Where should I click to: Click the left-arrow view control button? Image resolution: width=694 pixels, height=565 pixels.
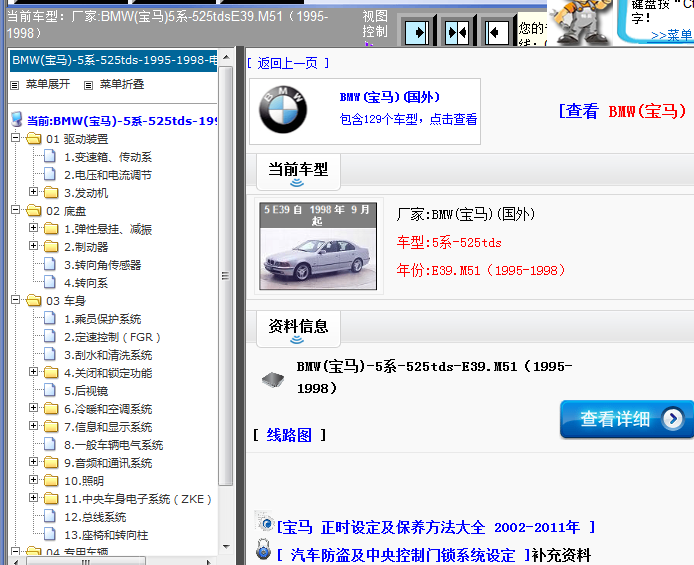click(x=496, y=32)
